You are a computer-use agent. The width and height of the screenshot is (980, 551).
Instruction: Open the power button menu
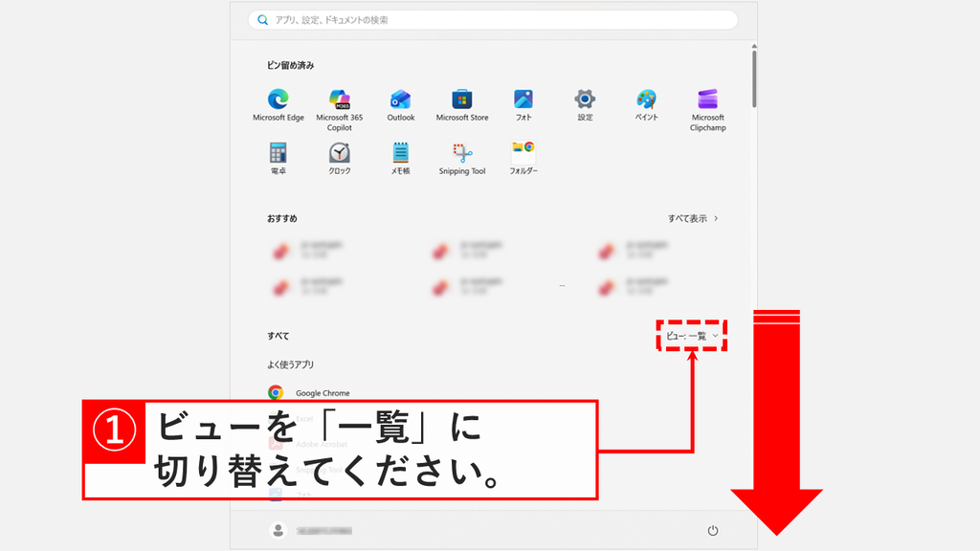(712, 530)
